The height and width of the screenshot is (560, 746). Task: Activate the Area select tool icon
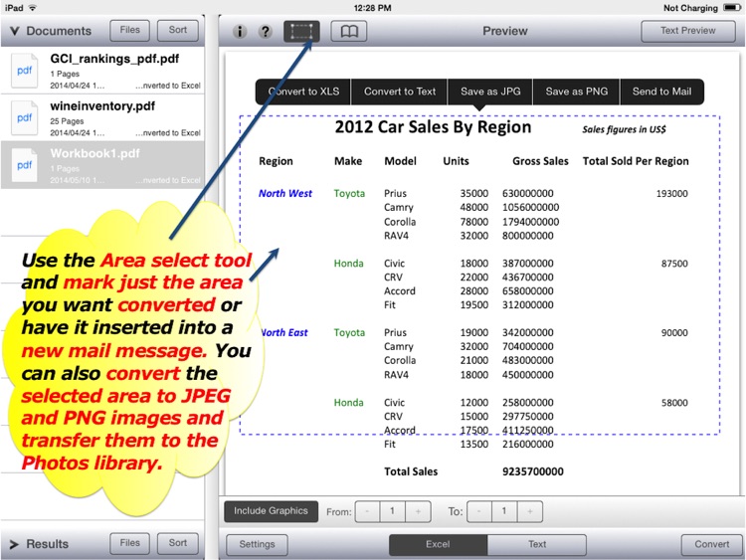tap(301, 32)
